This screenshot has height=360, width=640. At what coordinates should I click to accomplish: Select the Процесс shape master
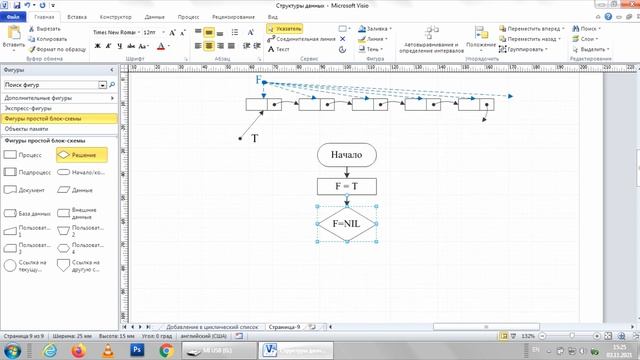point(23,155)
